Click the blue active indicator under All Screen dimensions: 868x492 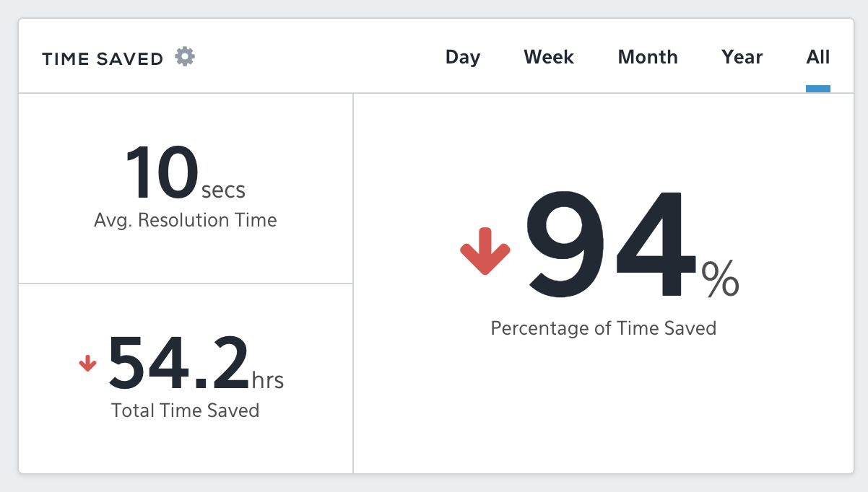pyautogui.click(x=818, y=89)
